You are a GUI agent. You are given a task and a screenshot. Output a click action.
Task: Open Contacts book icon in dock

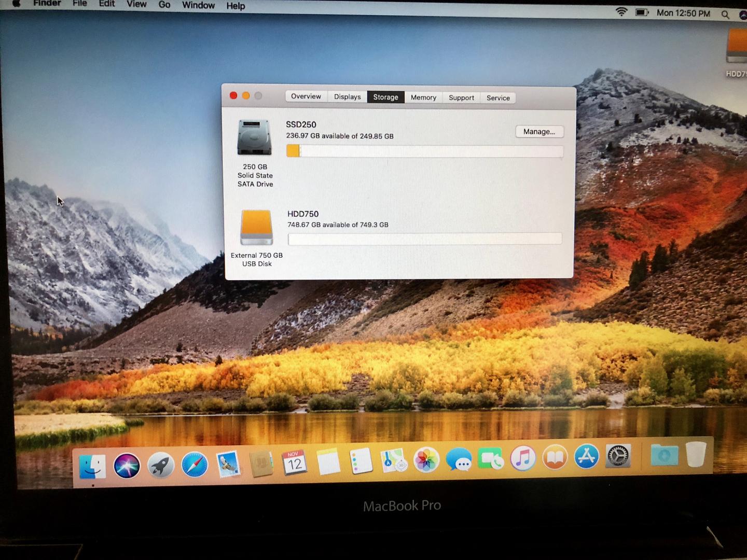coord(261,464)
